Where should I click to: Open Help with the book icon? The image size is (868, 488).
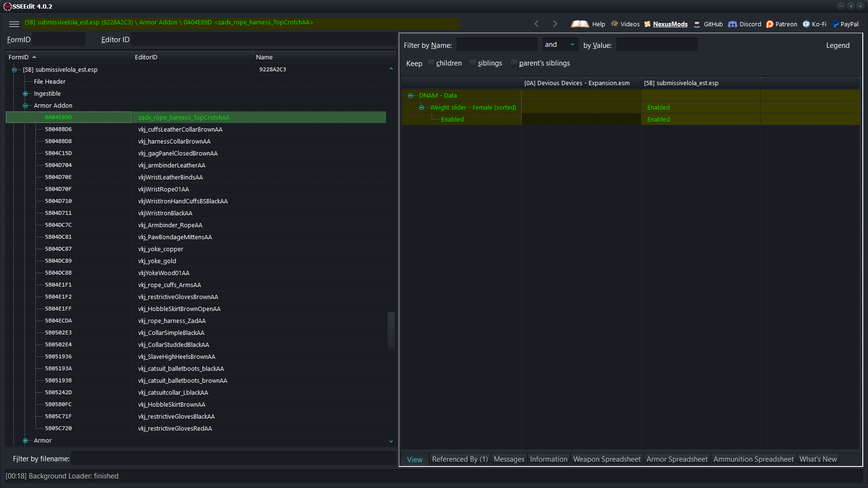(x=580, y=24)
